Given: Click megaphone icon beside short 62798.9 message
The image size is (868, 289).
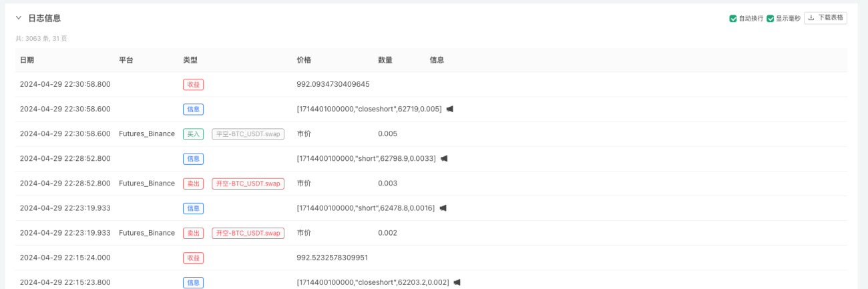Looking at the screenshot, I should [x=444, y=158].
